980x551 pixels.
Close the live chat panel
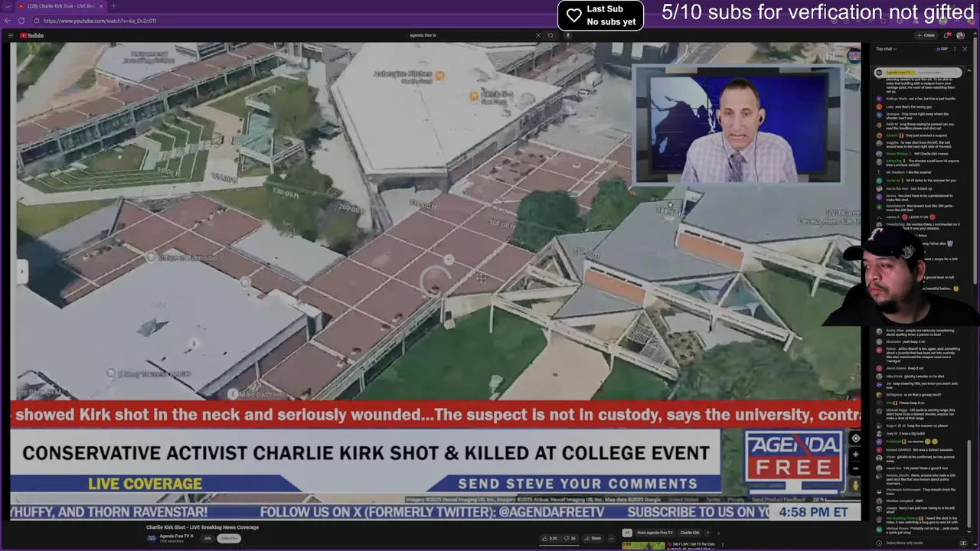click(x=965, y=49)
